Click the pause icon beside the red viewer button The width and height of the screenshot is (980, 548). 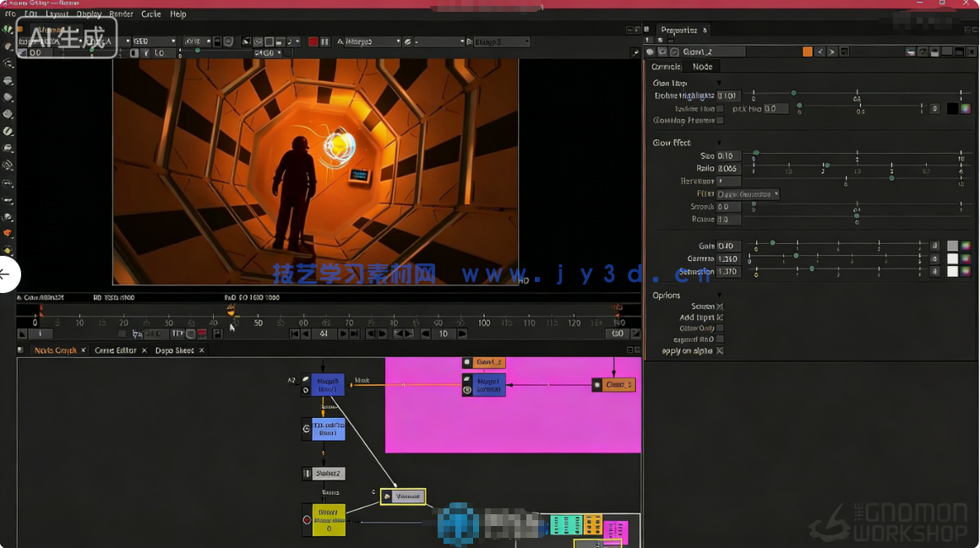324,41
